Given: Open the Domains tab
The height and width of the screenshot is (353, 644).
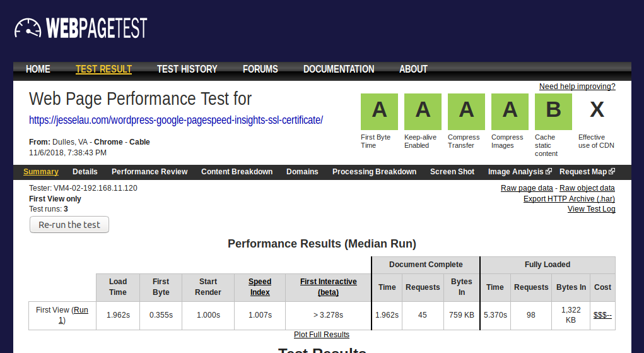Looking at the screenshot, I should pos(302,172).
